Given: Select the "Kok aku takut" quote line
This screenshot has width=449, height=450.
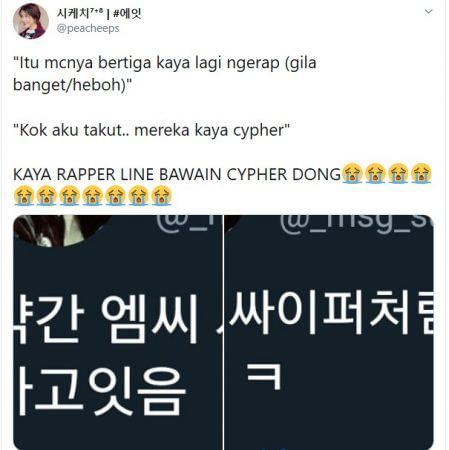Looking at the screenshot, I should [151, 130].
